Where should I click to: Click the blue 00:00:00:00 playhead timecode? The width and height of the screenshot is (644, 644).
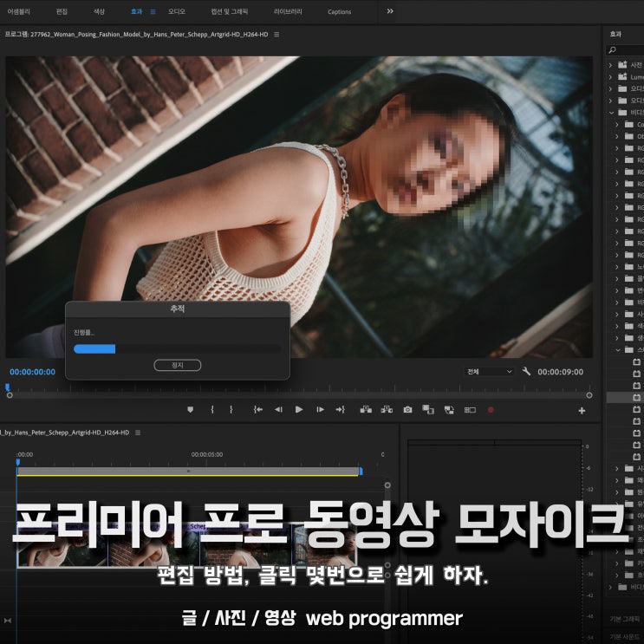coord(32,372)
